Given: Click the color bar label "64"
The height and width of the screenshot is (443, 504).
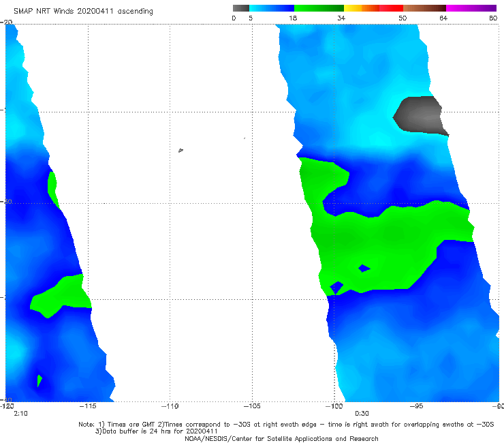Looking at the screenshot, I should pyautogui.click(x=443, y=18).
